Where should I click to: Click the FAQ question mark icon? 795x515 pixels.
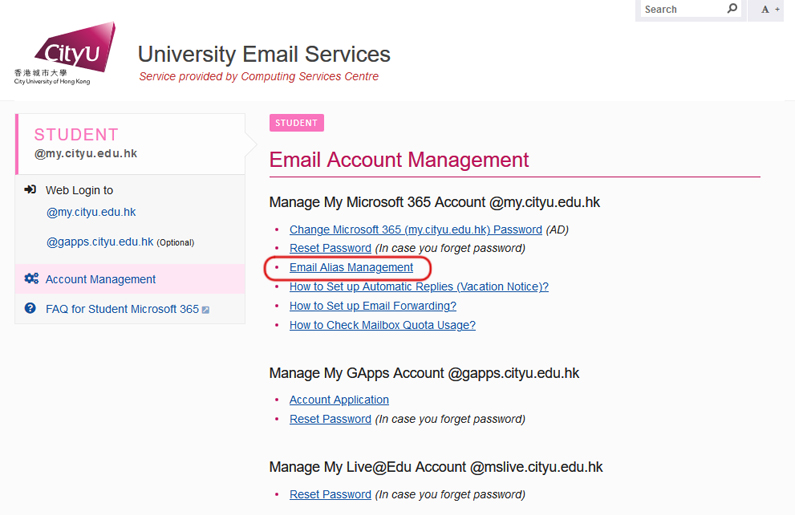coord(31,309)
